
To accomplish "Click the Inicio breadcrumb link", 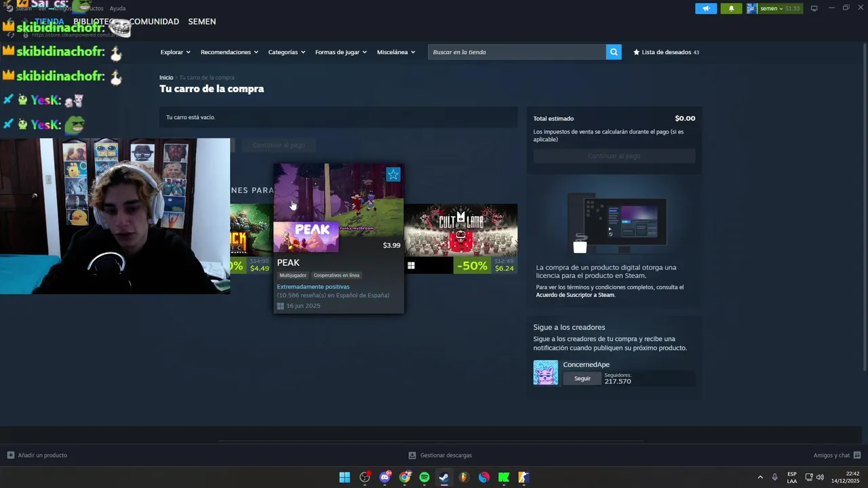I will click(166, 77).
